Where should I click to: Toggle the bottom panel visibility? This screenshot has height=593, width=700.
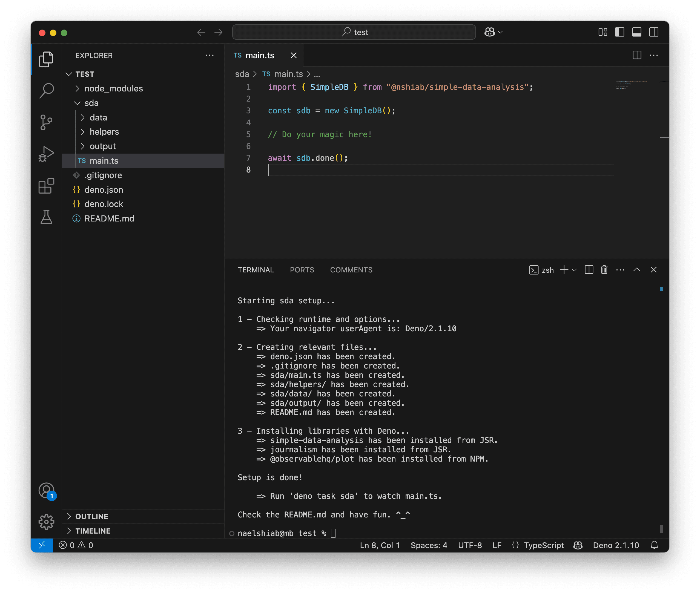pos(637,32)
